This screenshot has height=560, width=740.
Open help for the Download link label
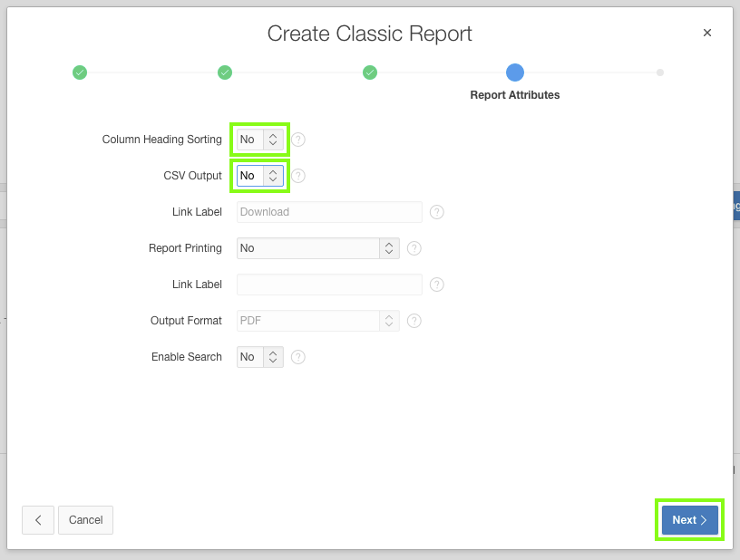(x=436, y=212)
